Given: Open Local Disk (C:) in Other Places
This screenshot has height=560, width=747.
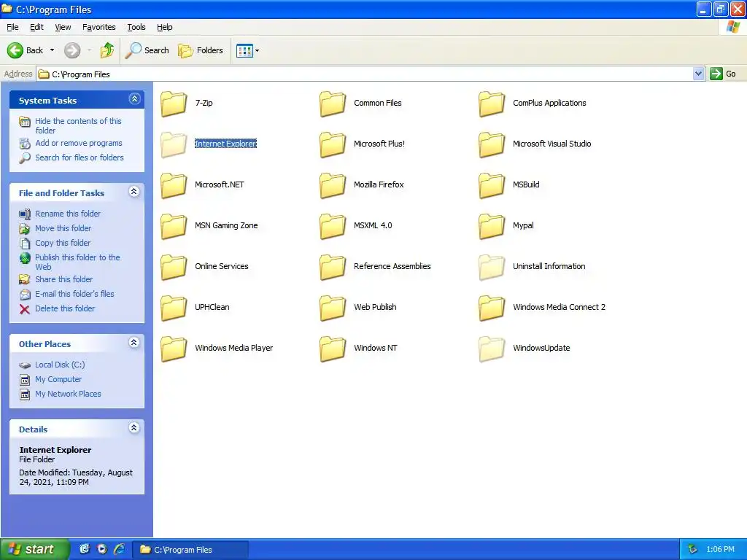Looking at the screenshot, I should coord(60,365).
